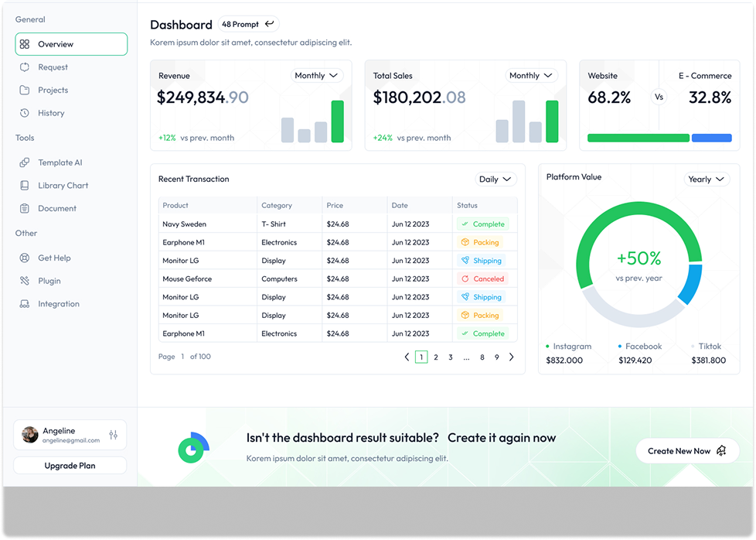Open account settings sliders icon beside Angeline
The width and height of the screenshot is (756, 540).
114,435
